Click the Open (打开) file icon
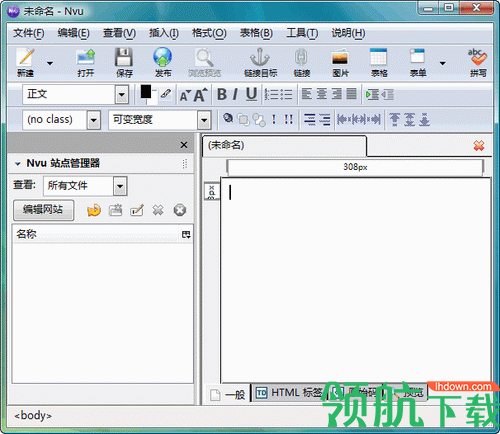The image size is (500, 434). tap(86, 62)
